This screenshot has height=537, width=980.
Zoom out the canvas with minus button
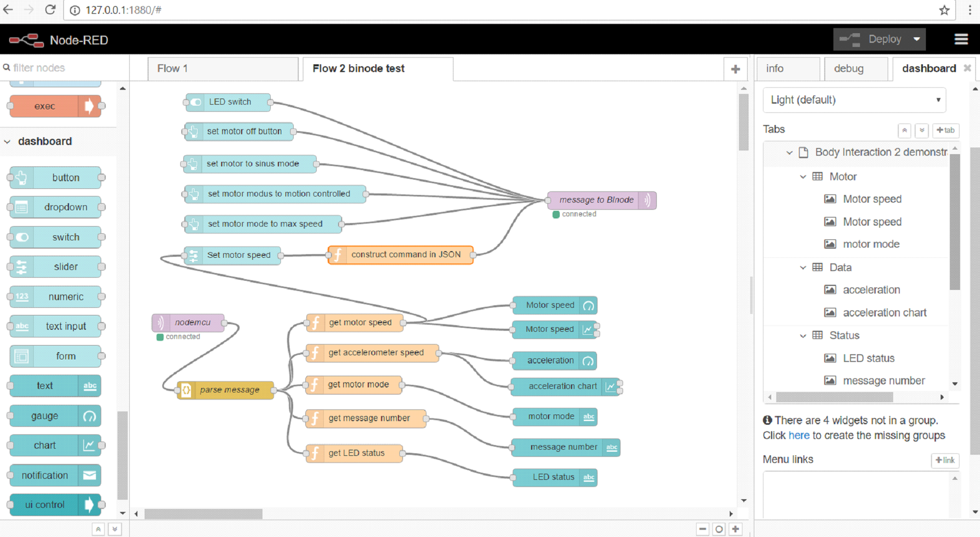click(x=703, y=529)
